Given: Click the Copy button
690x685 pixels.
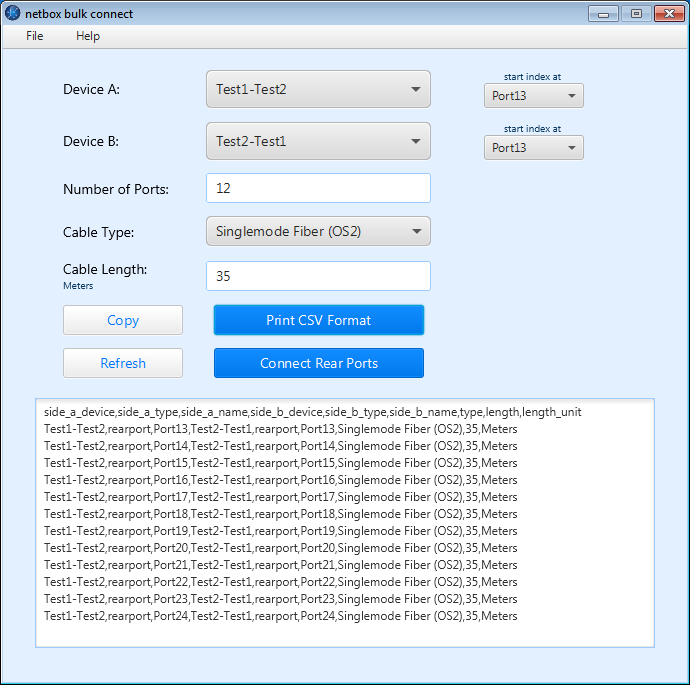Looking at the screenshot, I should tap(123, 320).
